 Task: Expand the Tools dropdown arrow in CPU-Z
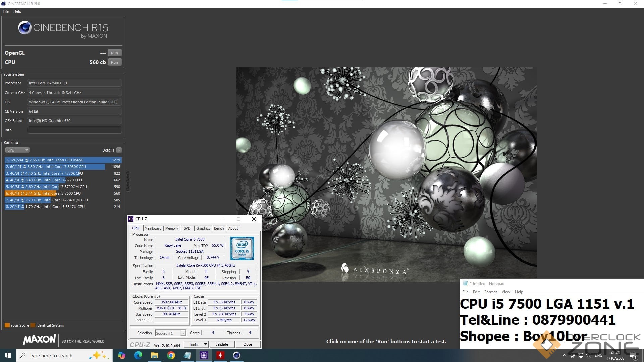point(205,344)
